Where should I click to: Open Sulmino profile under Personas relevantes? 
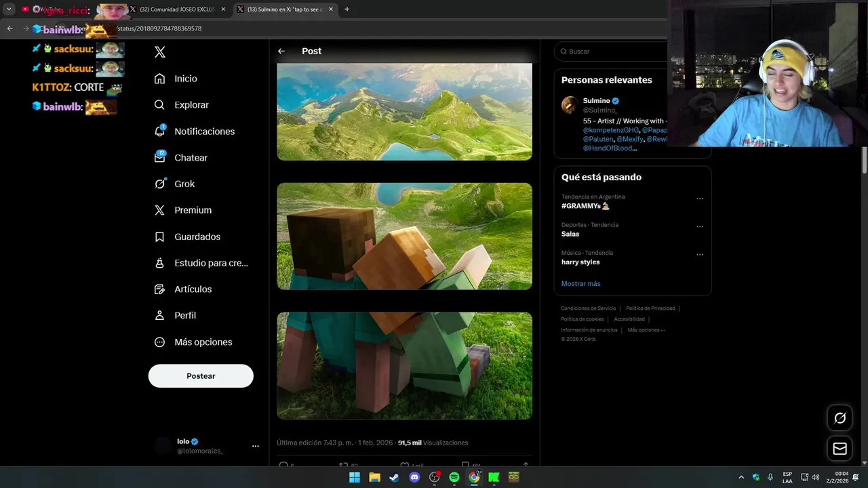[596, 101]
